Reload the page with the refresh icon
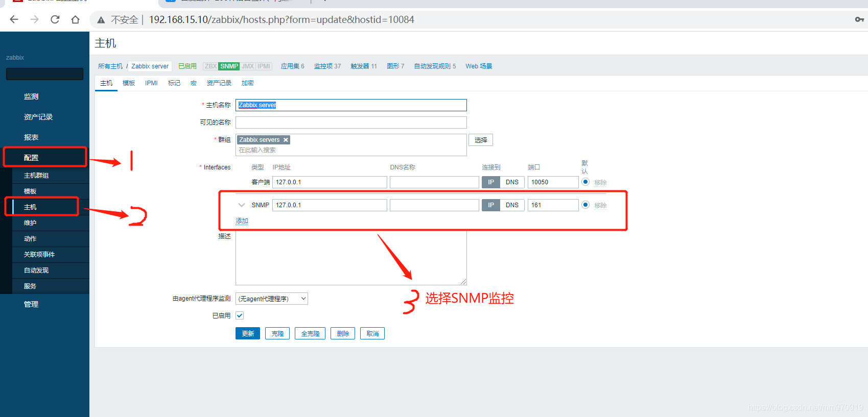Image resolution: width=868 pixels, height=417 pixels. [x=55, y=19]
